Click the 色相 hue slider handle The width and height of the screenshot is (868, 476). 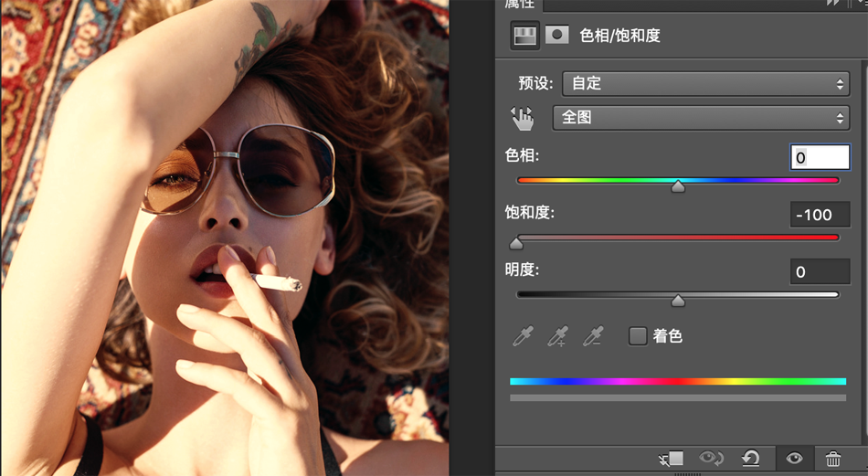[x=678, y=186]
